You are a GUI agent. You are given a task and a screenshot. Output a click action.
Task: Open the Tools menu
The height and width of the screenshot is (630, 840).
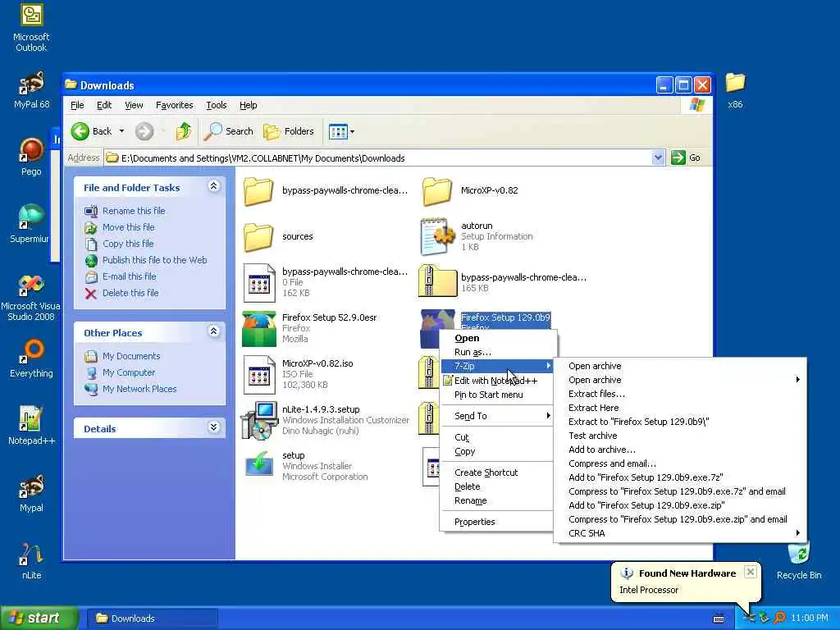tap(217, 105)
